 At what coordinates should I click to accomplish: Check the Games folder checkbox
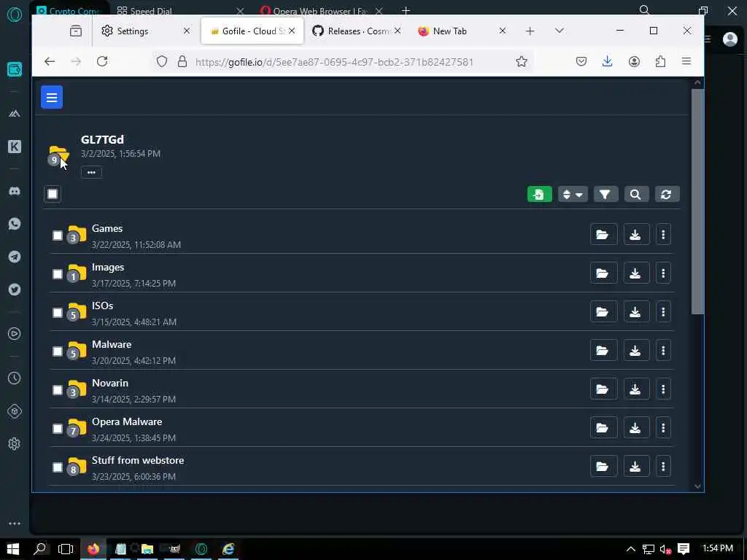[58, 236]
